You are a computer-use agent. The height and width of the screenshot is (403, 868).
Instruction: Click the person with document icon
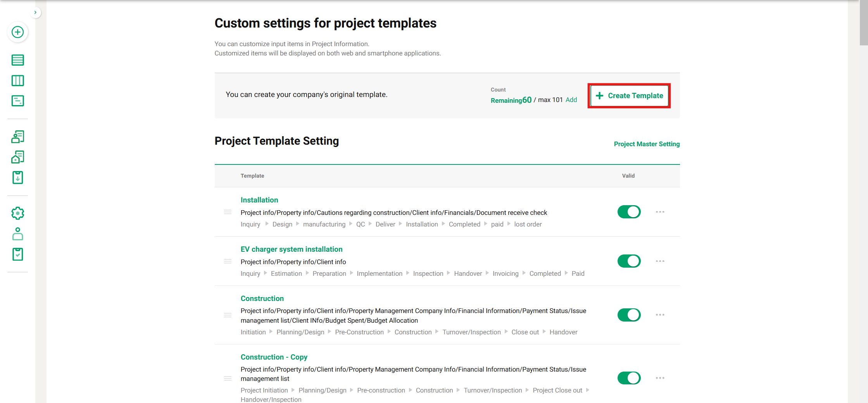click(x=17, y=137)
